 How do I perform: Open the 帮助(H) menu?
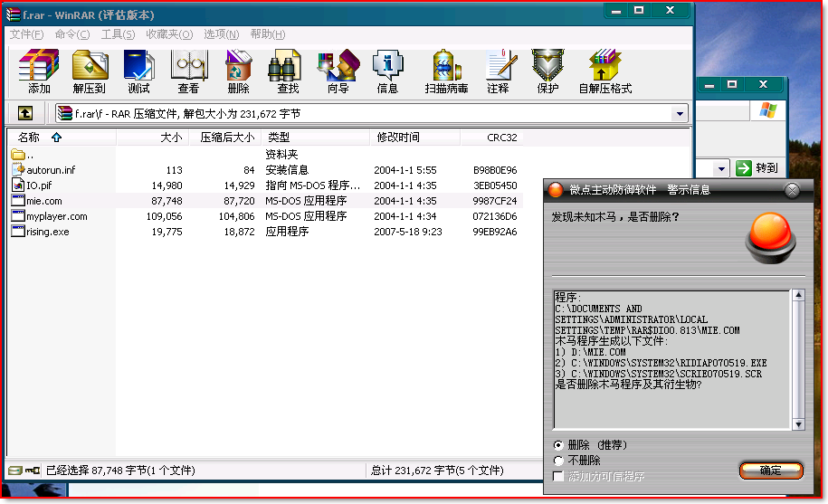coord(268,34)
